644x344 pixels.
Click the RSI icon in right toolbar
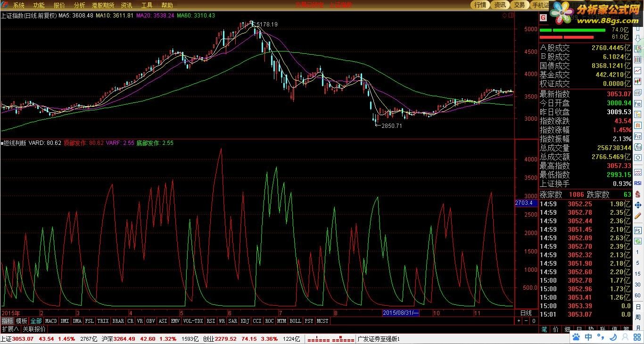point(638,183)
